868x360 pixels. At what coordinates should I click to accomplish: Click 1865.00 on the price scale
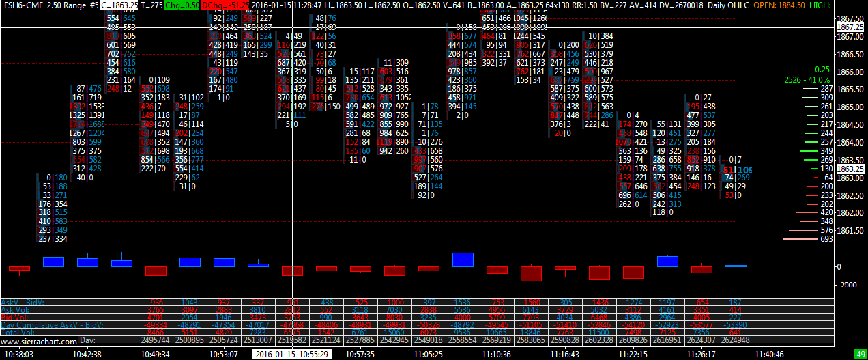[851, 107]
